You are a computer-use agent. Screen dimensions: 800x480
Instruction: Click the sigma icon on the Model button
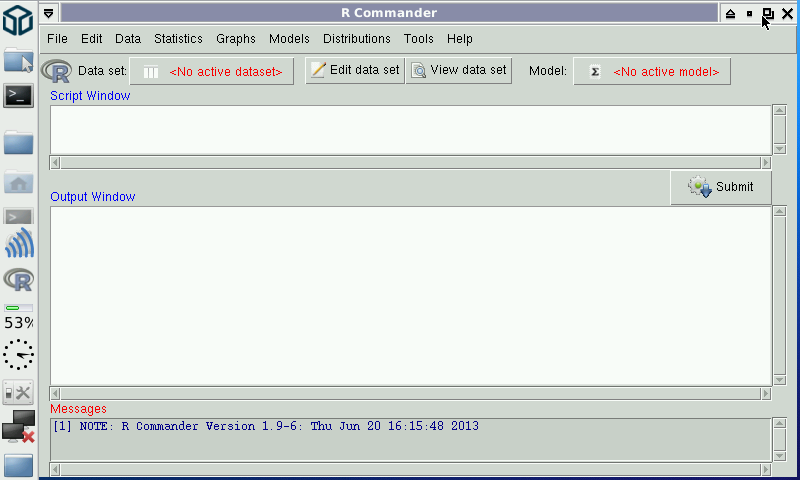[595, 72]
